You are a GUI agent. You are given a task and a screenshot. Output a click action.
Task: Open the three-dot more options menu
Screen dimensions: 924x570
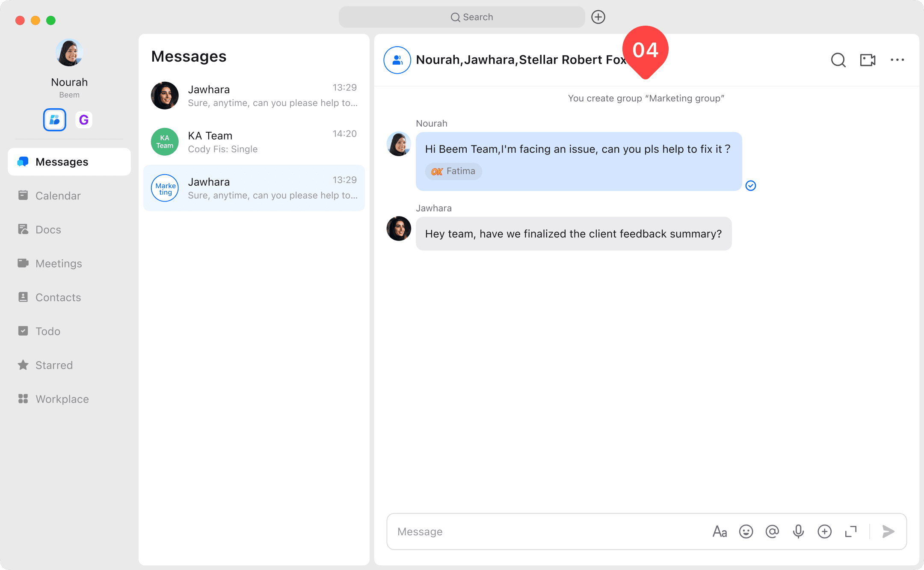897,60
